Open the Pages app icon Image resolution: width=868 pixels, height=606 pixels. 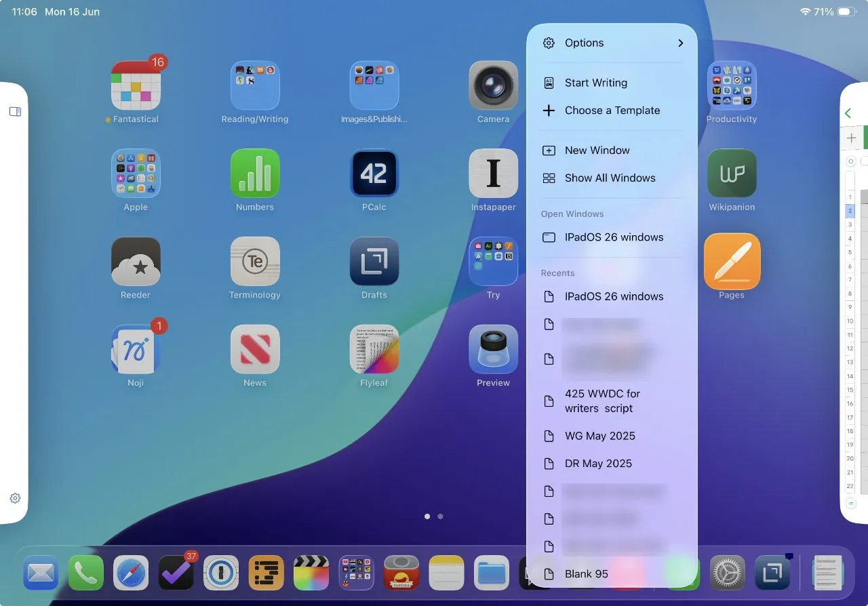point(732,262)
